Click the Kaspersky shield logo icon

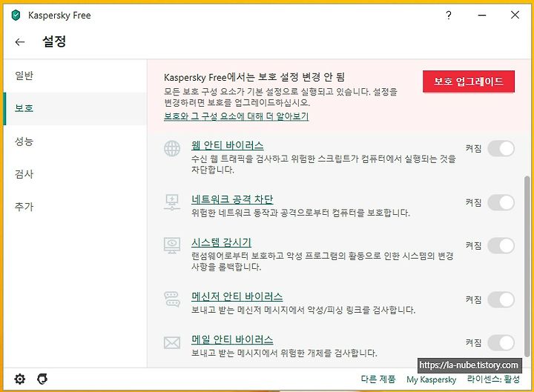(16, 16)
